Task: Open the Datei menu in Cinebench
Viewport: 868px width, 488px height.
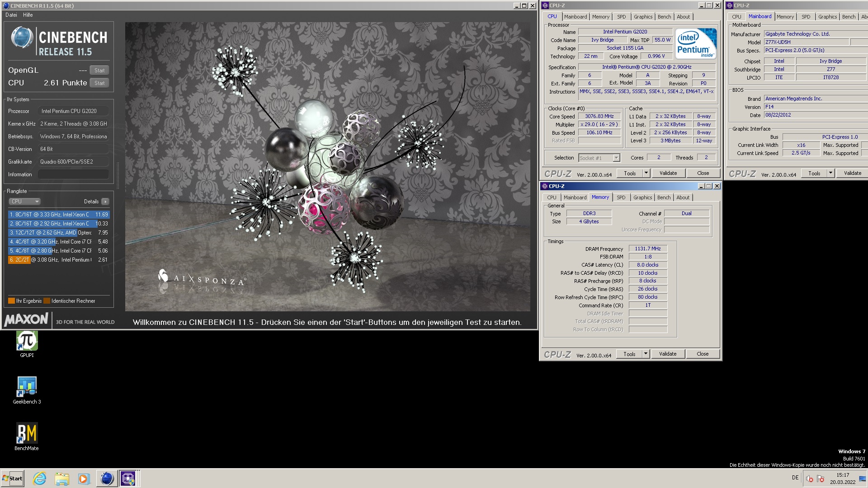Action: (11, 15)
